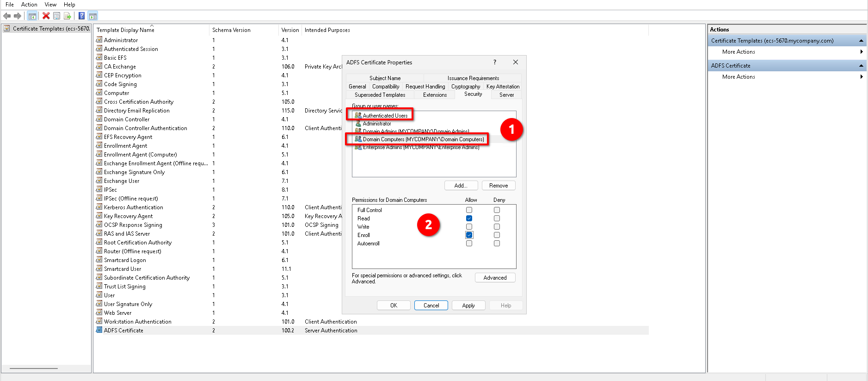Select Authenticated Users in group list
This screenshot has height=381, width=868.
point(385,116)
